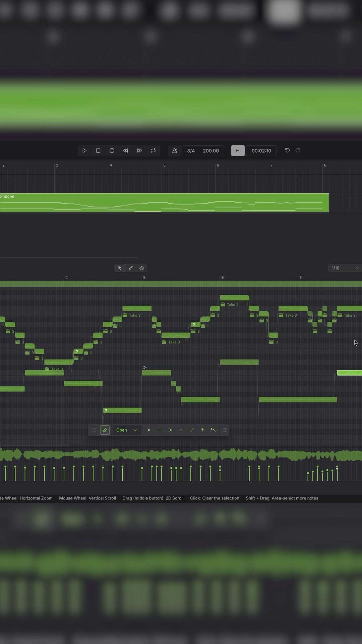Apply tenuto dash articulation

[x=160, y=430]
